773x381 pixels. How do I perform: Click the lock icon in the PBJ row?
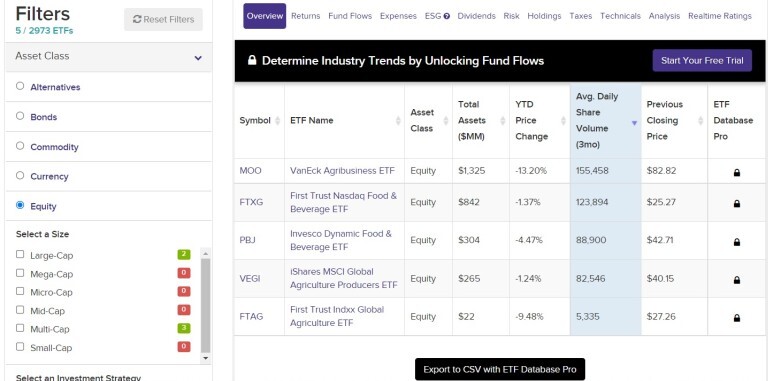click(737, 242)
